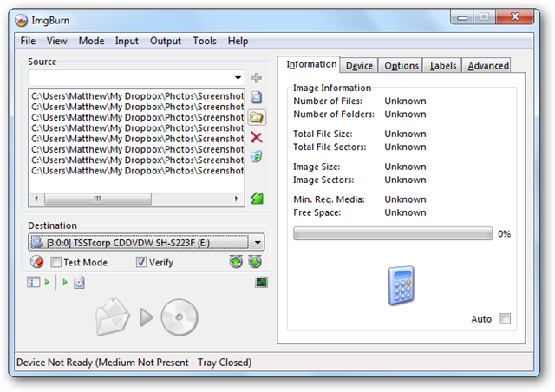
Task: Click the add source plus icon
Action: click(x=257, y=77)
